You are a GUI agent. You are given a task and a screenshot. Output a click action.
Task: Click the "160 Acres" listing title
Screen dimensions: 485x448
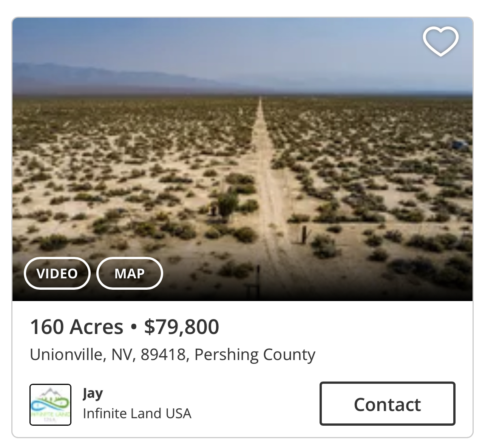click(x=77, y=327)
